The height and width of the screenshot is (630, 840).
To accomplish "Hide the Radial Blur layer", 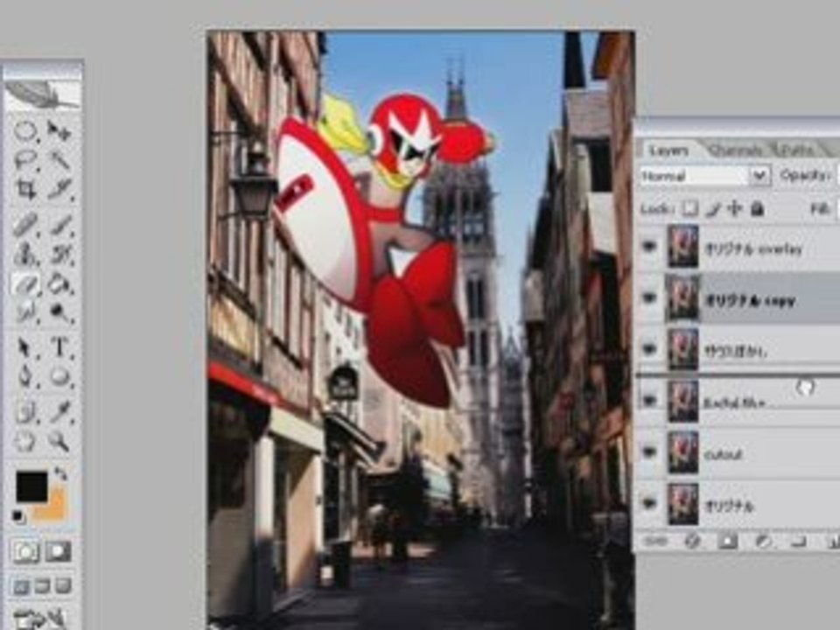I will click(649, 401).
